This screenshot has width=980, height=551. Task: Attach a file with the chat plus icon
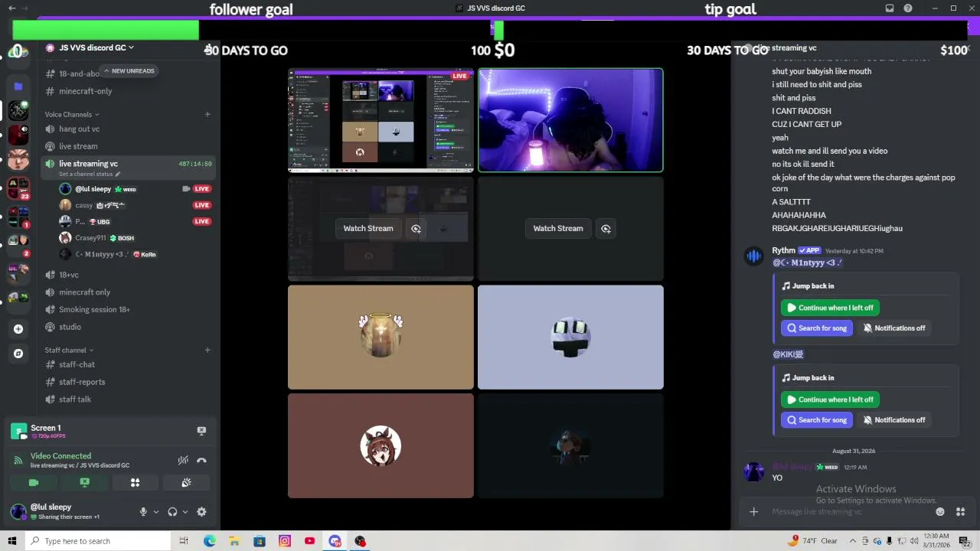[x=753, y=512]
